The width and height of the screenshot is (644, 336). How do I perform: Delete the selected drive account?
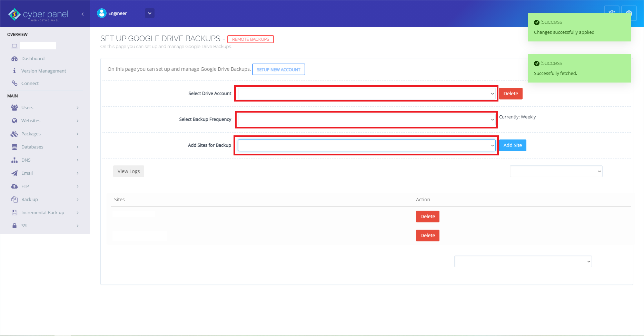pyautogui.click(x=511, y=94)
